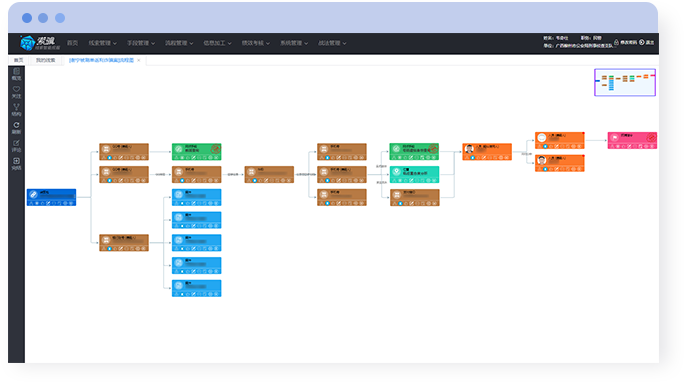Open the 系统管理 dropdown menu
This screenshot has width=684, height=382.
click(x=294, y=43)
